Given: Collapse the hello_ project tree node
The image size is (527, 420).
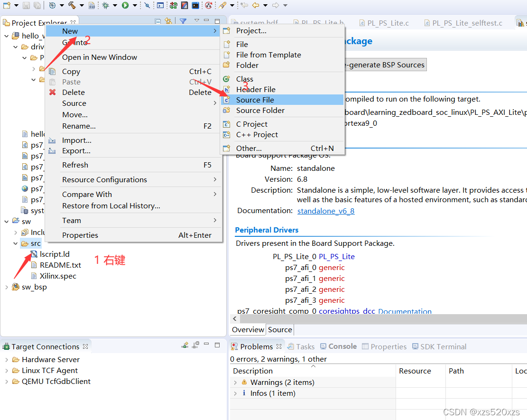Looking at the screenshot, I should point(6,36).
